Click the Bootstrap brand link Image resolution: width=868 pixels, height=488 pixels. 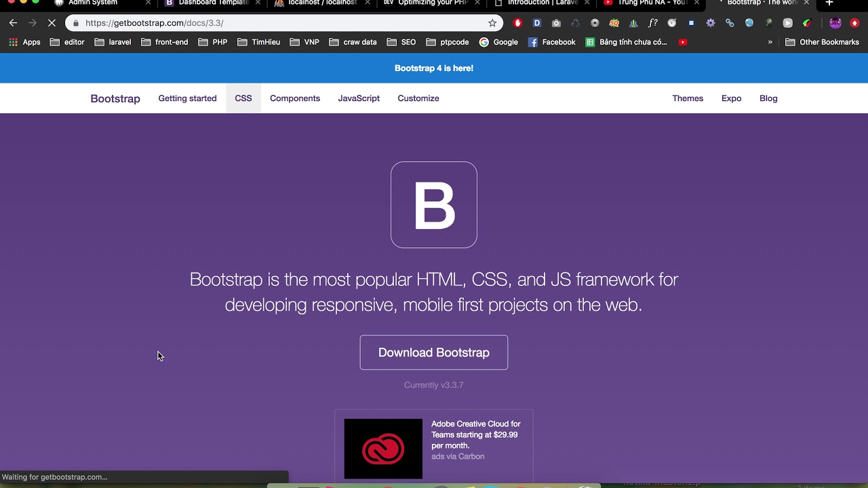click(x=115, y=98)
